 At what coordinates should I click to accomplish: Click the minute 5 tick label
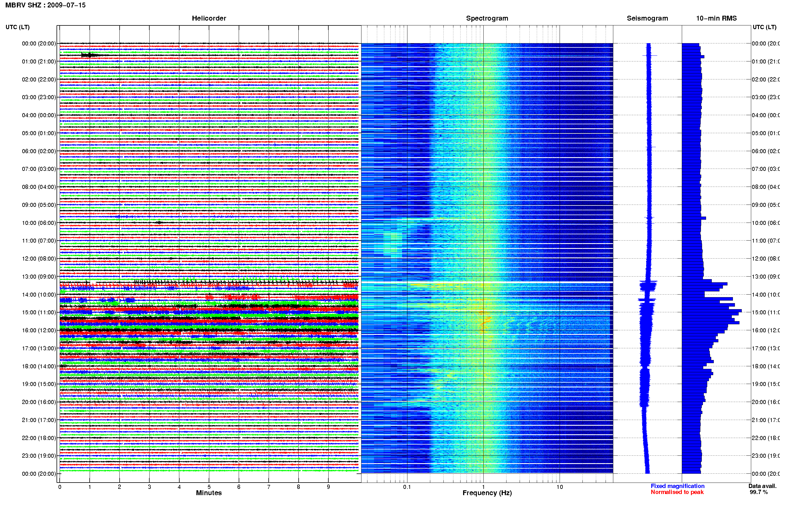(209, 487)
